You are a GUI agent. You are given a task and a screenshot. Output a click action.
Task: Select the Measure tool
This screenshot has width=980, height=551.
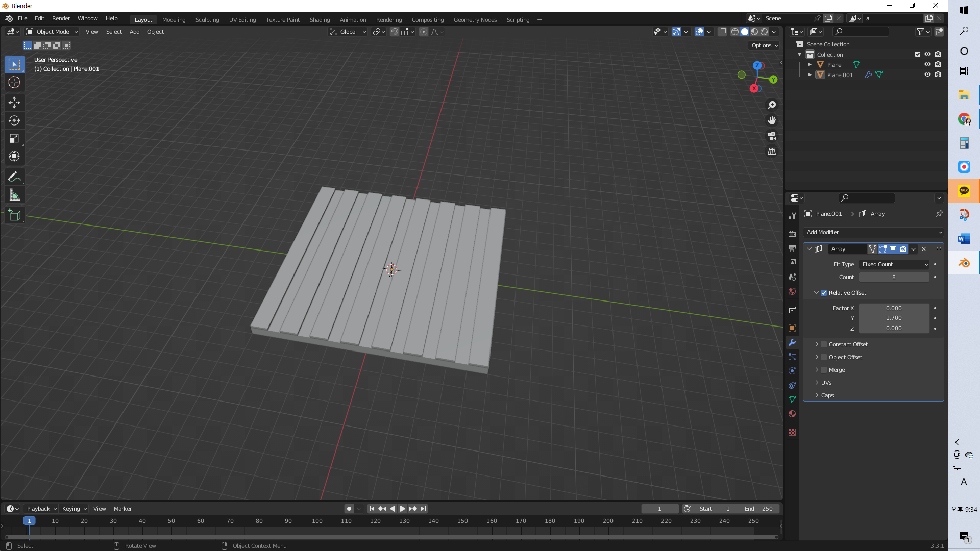14,195
